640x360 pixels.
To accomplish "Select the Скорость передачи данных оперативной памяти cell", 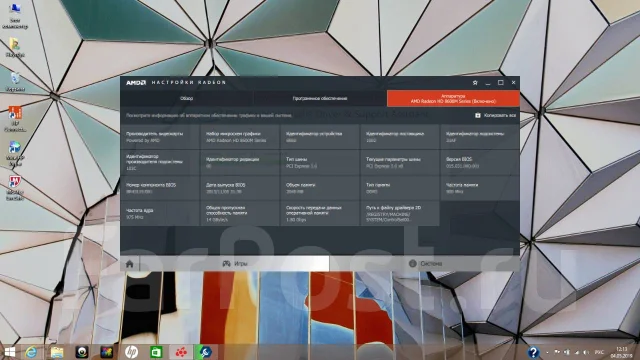I will (x=320, y=213).
